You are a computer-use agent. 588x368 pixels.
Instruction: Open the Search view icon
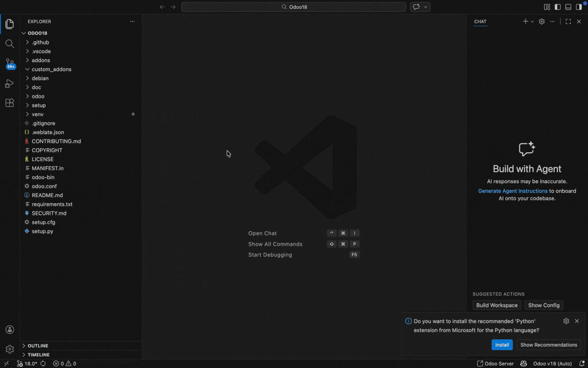coord(10,43)
